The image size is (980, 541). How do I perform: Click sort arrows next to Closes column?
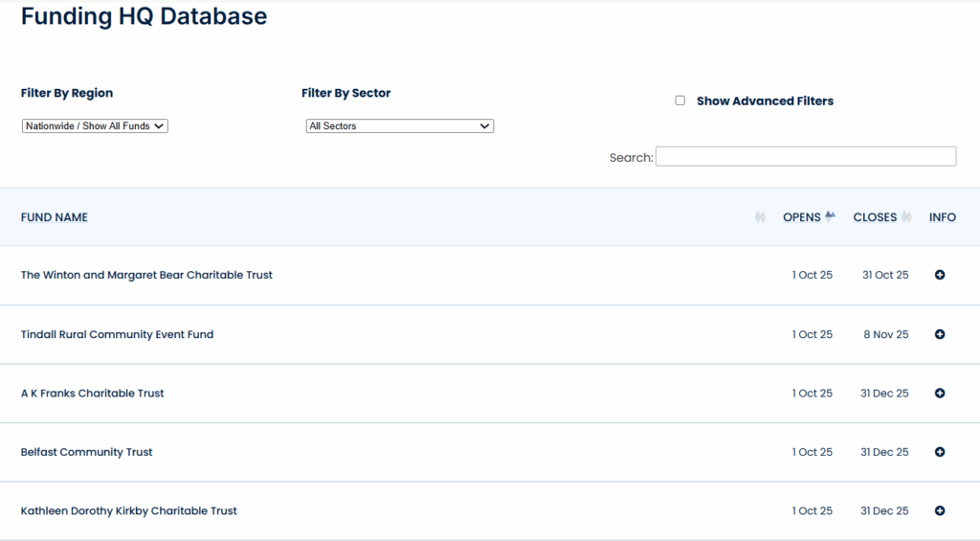[x=906, y=217]
